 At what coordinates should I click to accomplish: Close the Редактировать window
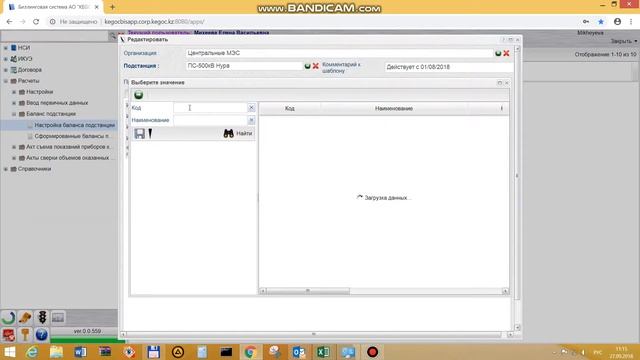(518, 40)
